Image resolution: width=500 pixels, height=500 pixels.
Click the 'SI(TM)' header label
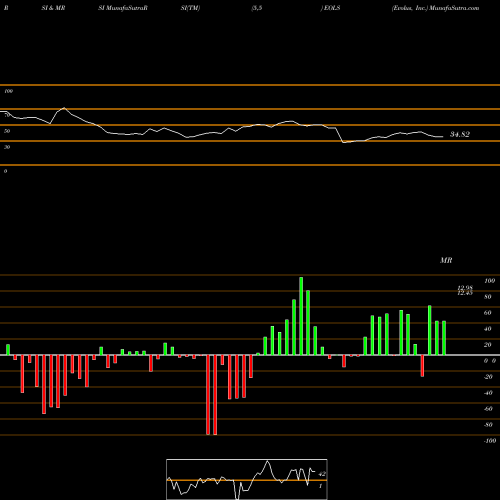tap(190, 8)
